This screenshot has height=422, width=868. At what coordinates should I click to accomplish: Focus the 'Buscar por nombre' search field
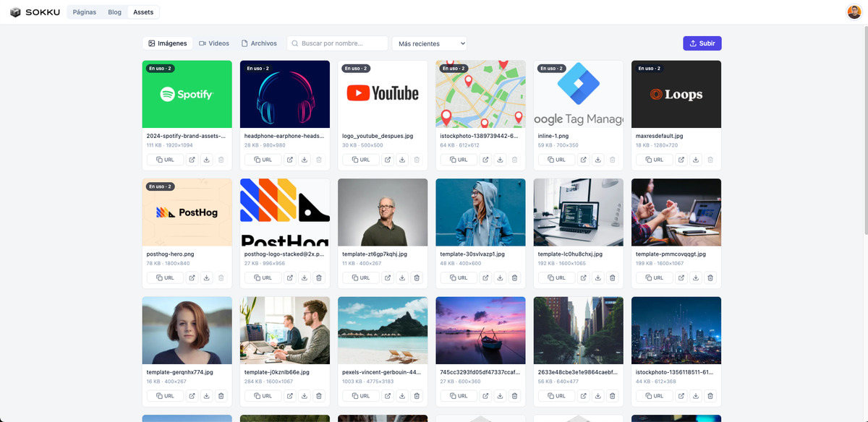click(338, 43)
